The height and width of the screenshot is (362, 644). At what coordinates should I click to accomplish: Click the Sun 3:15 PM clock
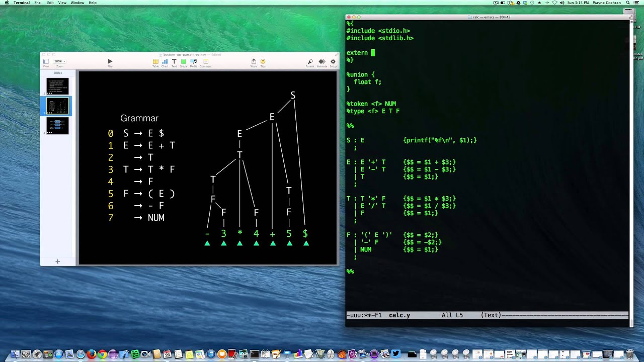click(578, 3)
